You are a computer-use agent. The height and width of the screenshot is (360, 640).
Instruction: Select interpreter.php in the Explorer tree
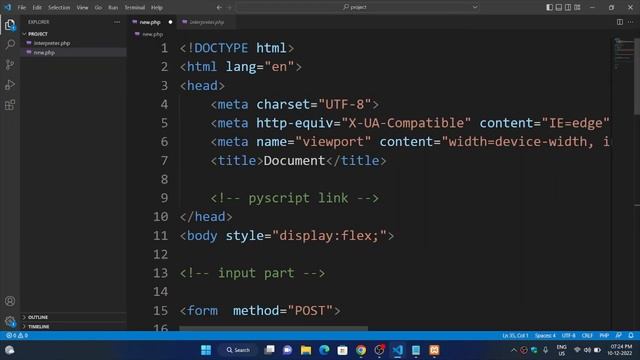tap(52, 43)
